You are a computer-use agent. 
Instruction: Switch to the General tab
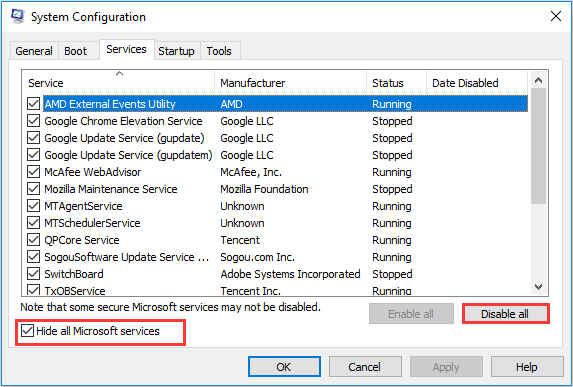point(34,51)
